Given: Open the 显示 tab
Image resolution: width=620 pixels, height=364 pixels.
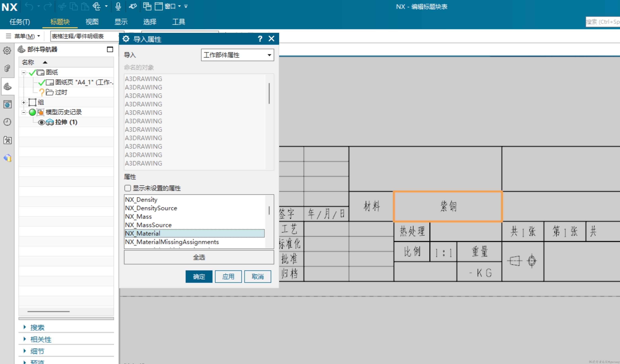Looking at the screenshot, I should click(121, 22).
